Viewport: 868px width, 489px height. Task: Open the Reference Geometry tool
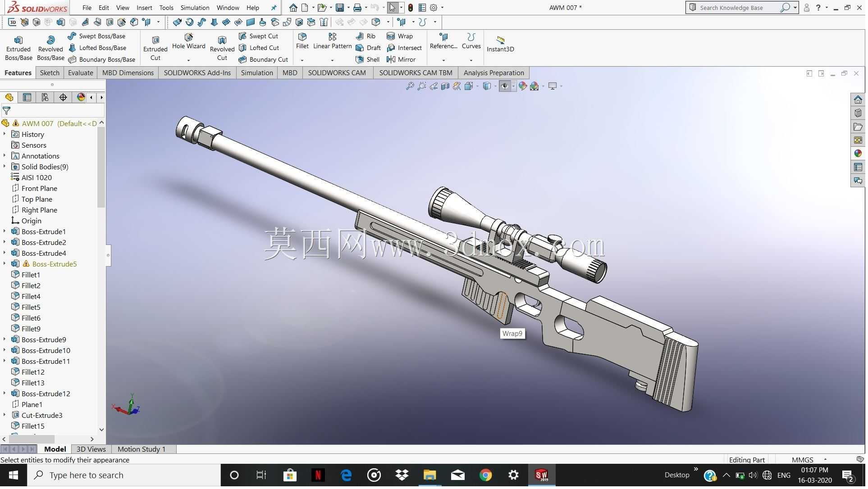pyautogui.click(x=444, y=41)
